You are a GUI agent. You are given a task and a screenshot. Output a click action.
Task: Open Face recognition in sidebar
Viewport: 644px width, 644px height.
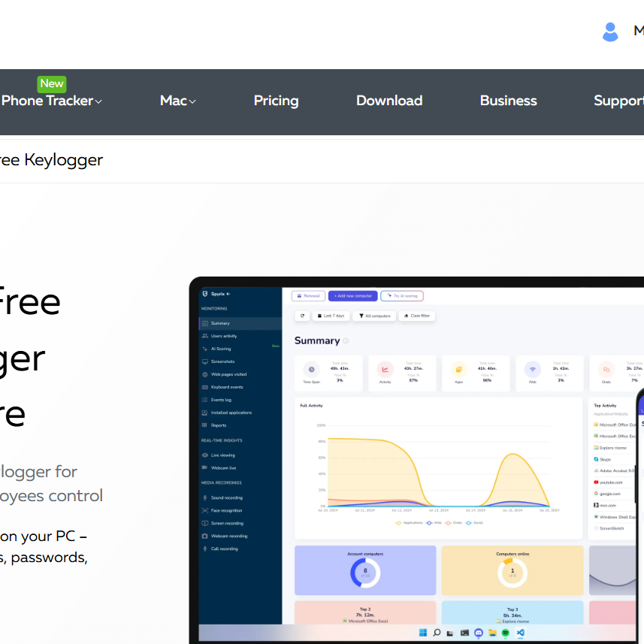tap(226, 510)
